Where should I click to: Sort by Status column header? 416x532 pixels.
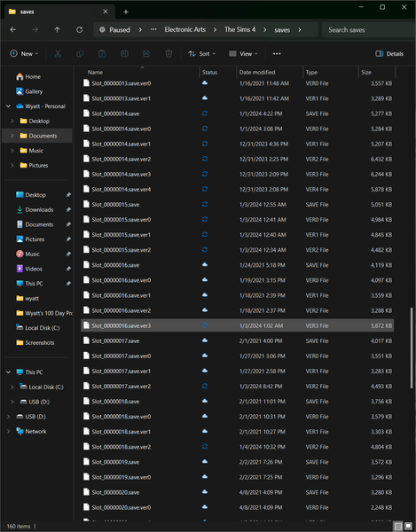(209, 73)
